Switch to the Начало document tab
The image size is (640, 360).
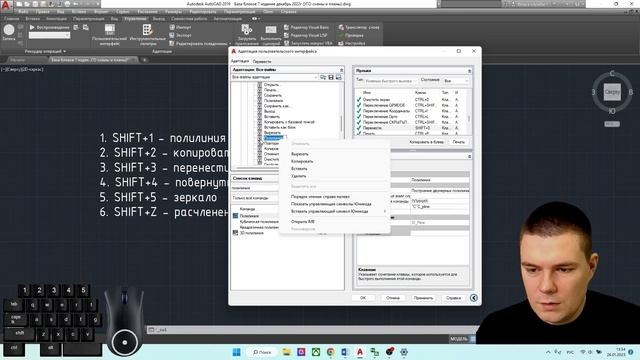click(x=18, y=60)
